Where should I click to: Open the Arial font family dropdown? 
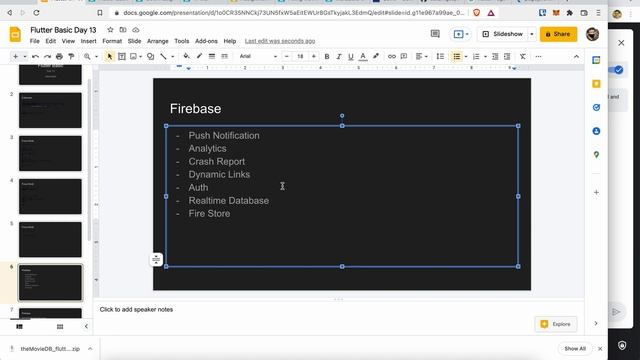coord(258,56)
